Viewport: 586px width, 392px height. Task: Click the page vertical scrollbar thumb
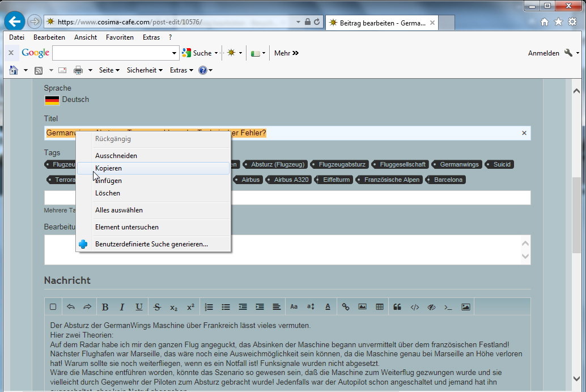click(x=576, y=215)
